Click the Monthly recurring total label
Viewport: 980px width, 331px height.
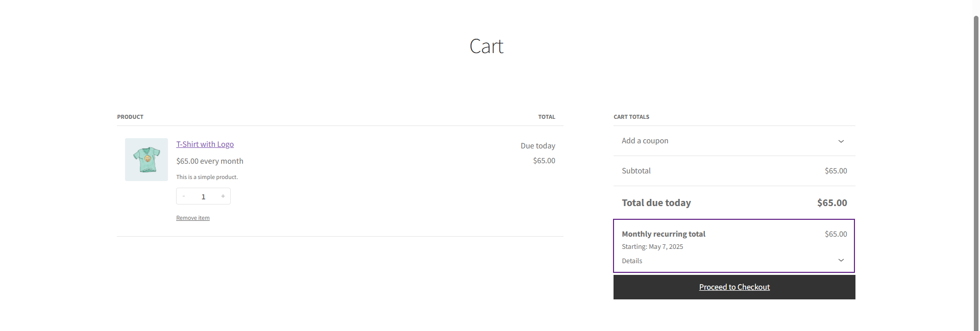tap(664, 234)
